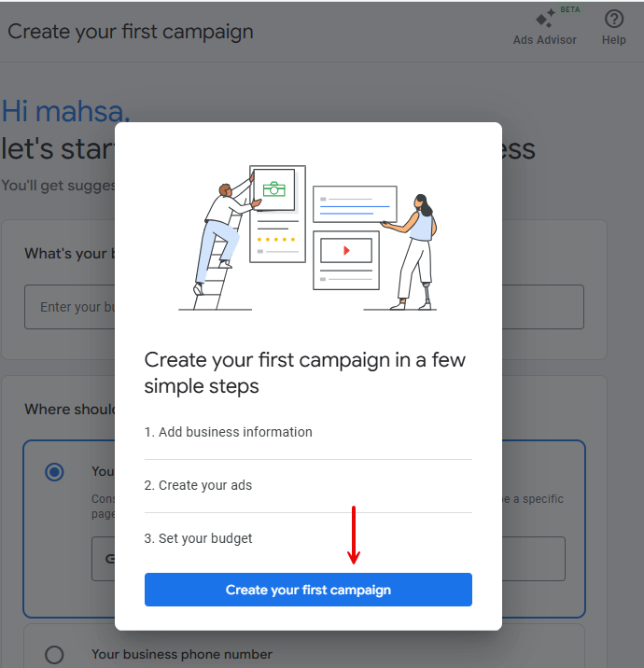Image resolution: width=644 pixels, height=668 pixels.
Task: Open the Ads Advisor sparkle icon
Action: coord(544,19)
